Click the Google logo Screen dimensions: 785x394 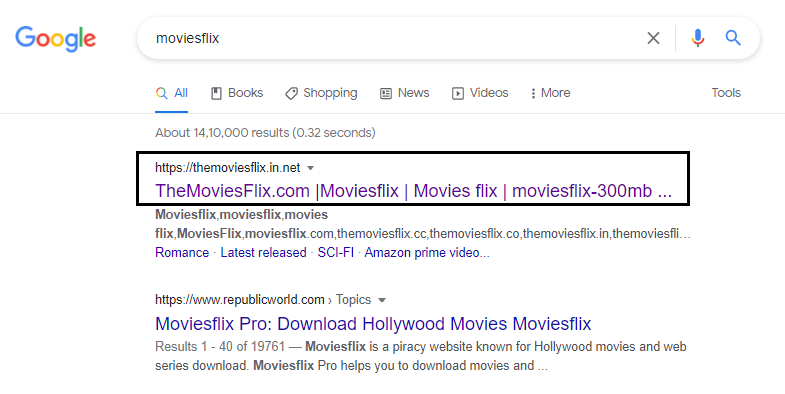(x=56, y=39)
